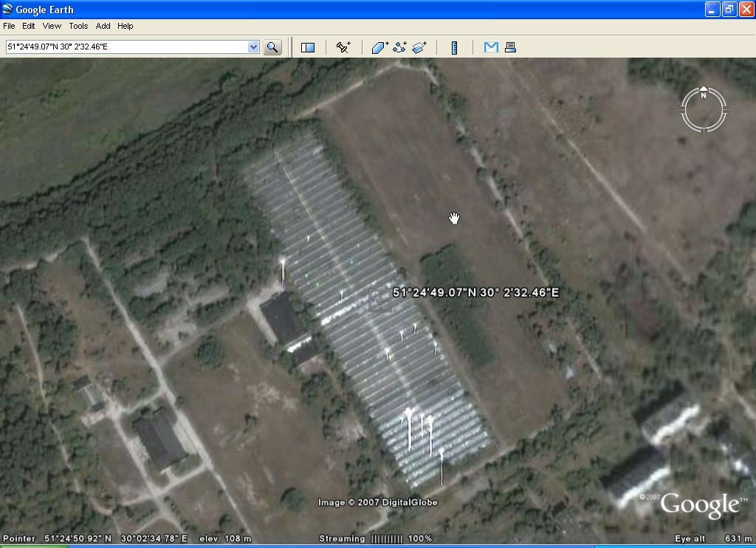Click the placemark crosshair on the map
This screenshot has height=548, width=756.
380,301
